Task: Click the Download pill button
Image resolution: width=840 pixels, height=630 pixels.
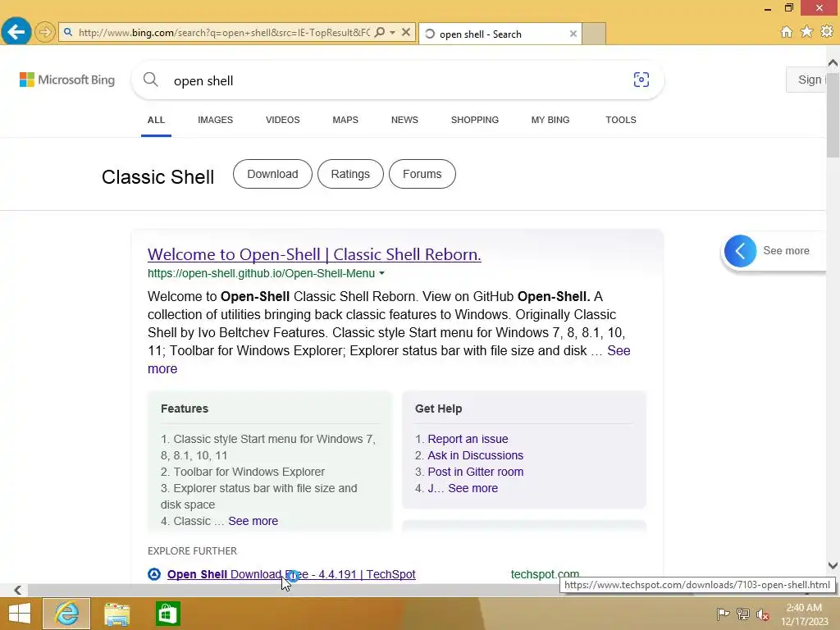Action: 272,174
